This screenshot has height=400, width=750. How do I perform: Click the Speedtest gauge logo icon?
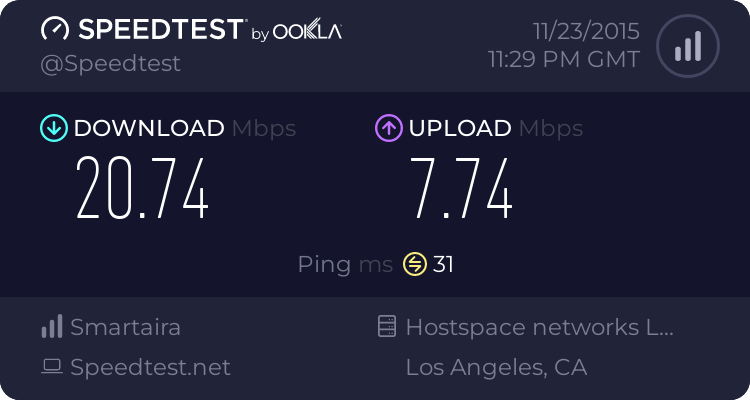(x=55, y=29)
